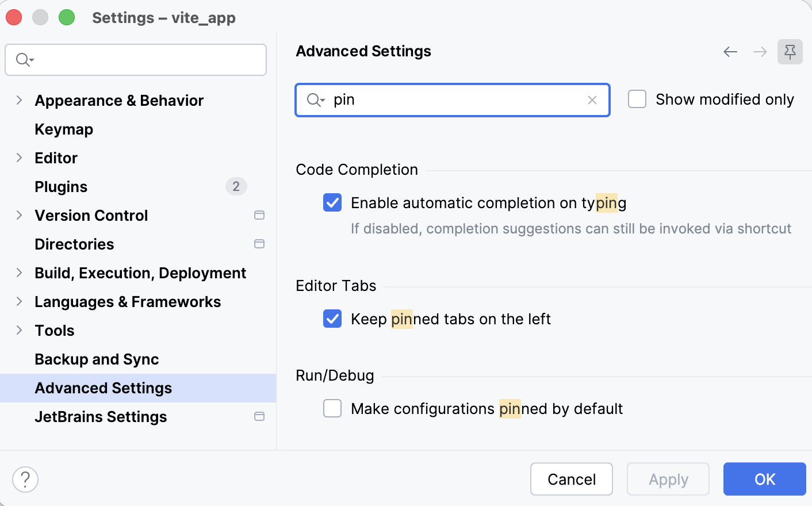
Task: Expand Appearance & Behavior section
Action: (x=19, y=100)
